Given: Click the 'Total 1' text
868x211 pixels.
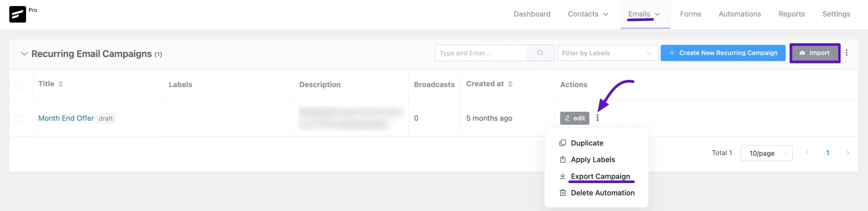Looking at the screenshot, I should [x=722, y=153].
